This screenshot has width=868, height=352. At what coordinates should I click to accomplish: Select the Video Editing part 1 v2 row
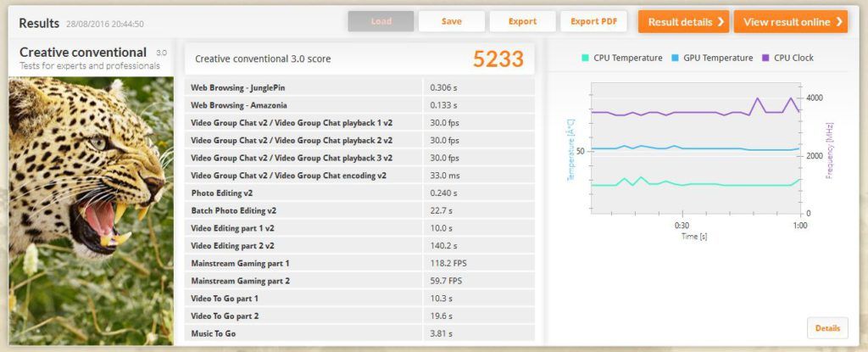[359, 228]
